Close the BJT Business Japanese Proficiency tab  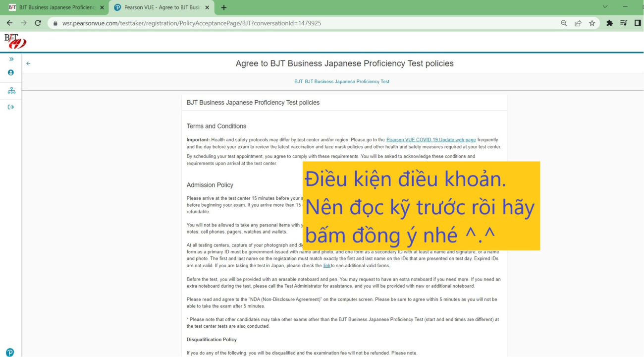(102, 7)
